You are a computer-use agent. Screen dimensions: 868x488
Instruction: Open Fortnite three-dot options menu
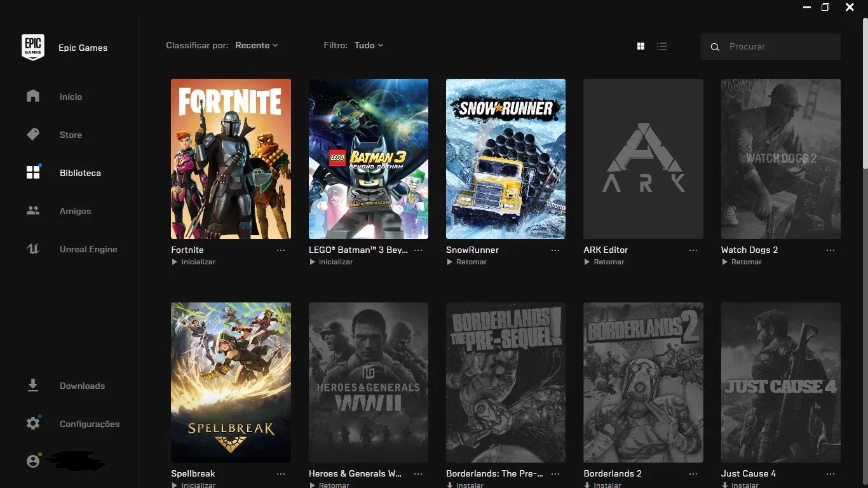[281, 250]
